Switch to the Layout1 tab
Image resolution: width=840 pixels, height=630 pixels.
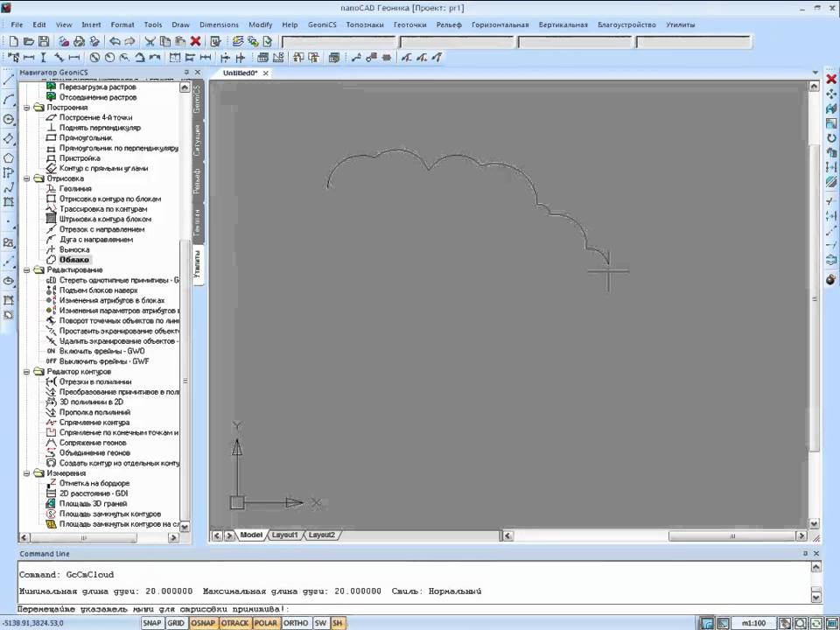[x=284, y=535]
